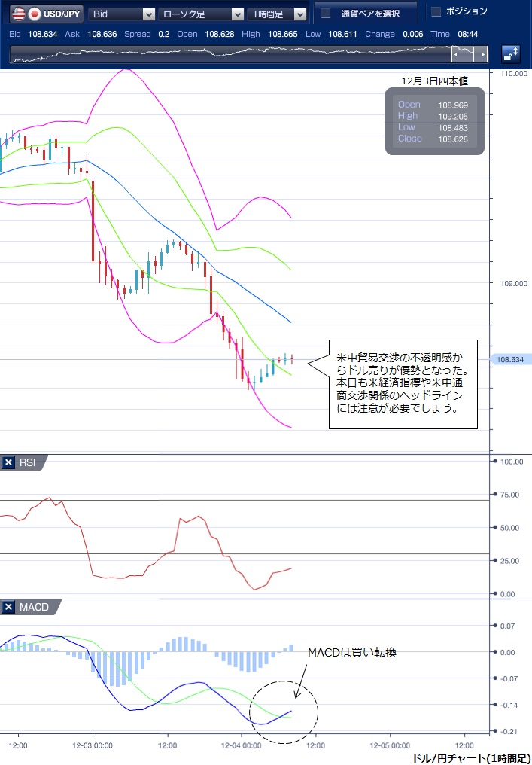Open the Bid price type dropdown
The height and width of the screenshot is (765, 532).
[x=122, y=14]
